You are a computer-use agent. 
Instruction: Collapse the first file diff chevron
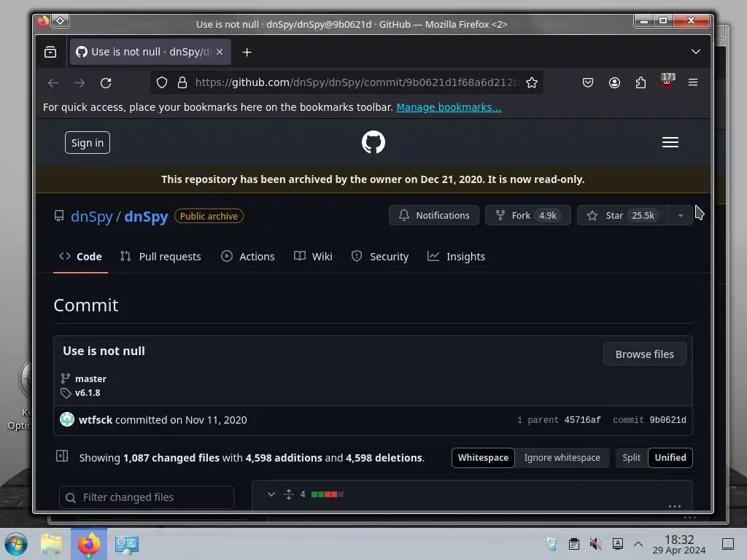[x=271, y=494]
